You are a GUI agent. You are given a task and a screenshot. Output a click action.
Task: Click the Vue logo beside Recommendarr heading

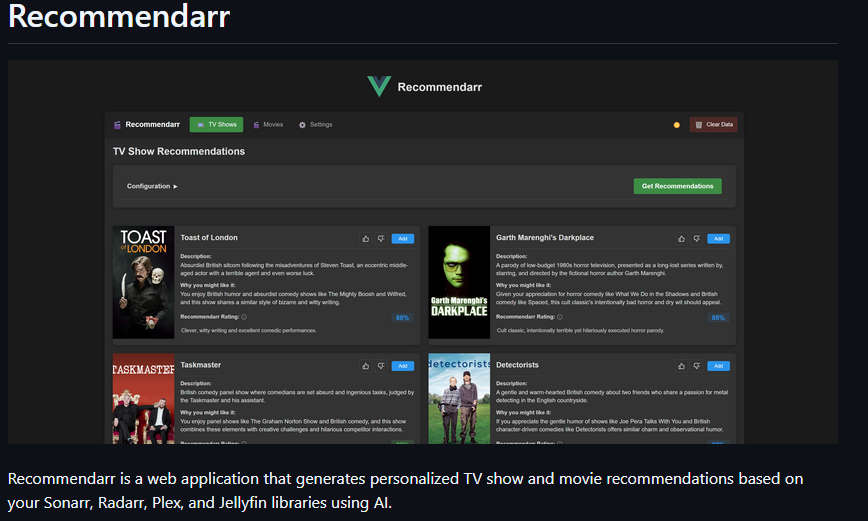[379, 86]
